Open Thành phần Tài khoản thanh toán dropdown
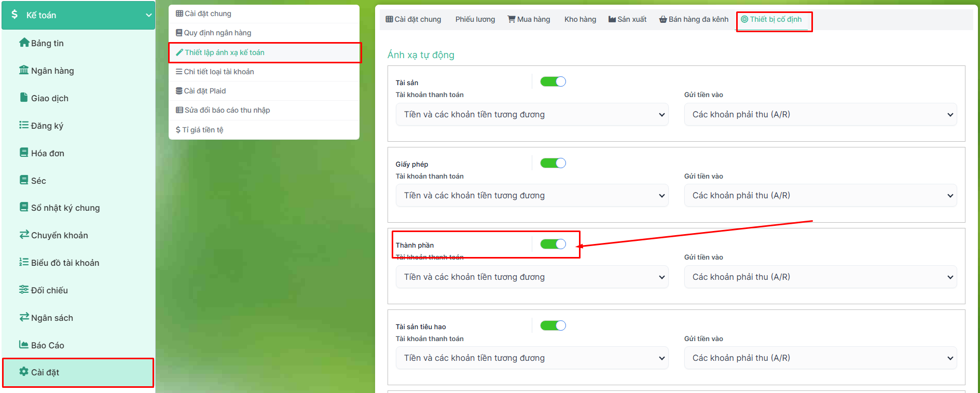The image size is (980, 393). [532, 277]
